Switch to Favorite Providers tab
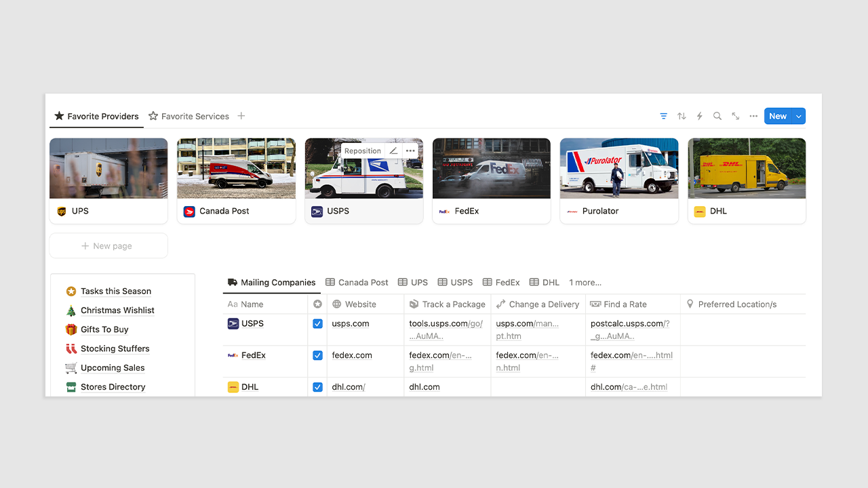This screenshot has height=488, width=868. point(96,116)
